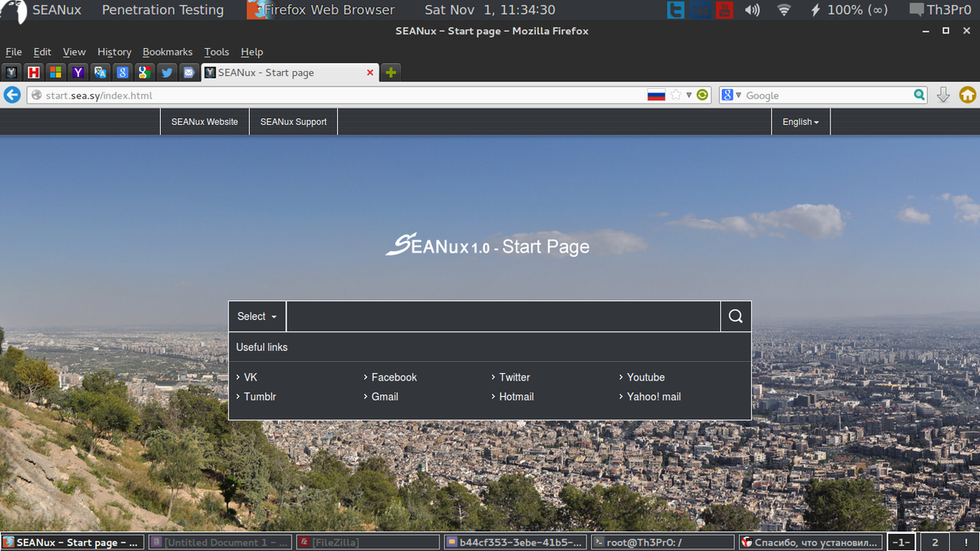Click inside the start page search input field
The width and height of the screenshot is (980, 551).
click(x=502, y=316)
